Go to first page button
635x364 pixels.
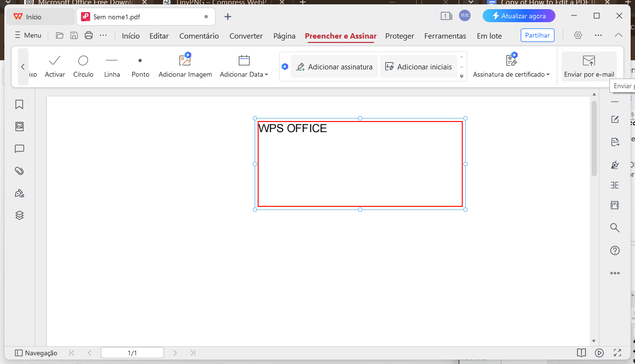tap(72, 353)
